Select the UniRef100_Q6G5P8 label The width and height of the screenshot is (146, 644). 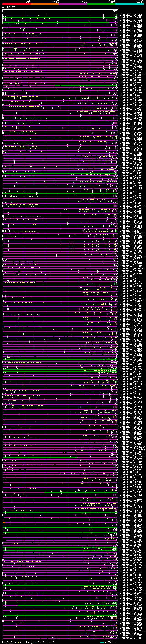pyautogui.click(x=131, y=259)
